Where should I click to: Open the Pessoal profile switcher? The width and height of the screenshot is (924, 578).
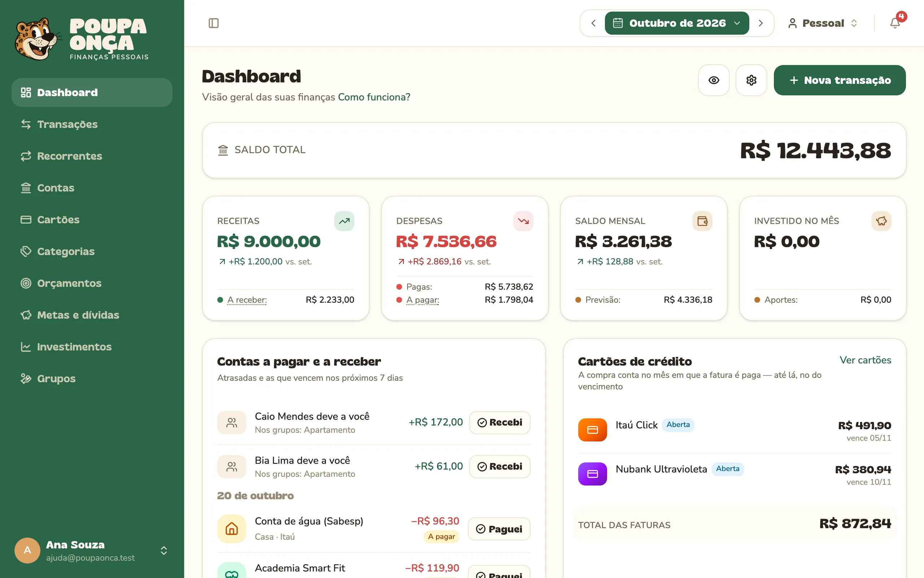823,23
